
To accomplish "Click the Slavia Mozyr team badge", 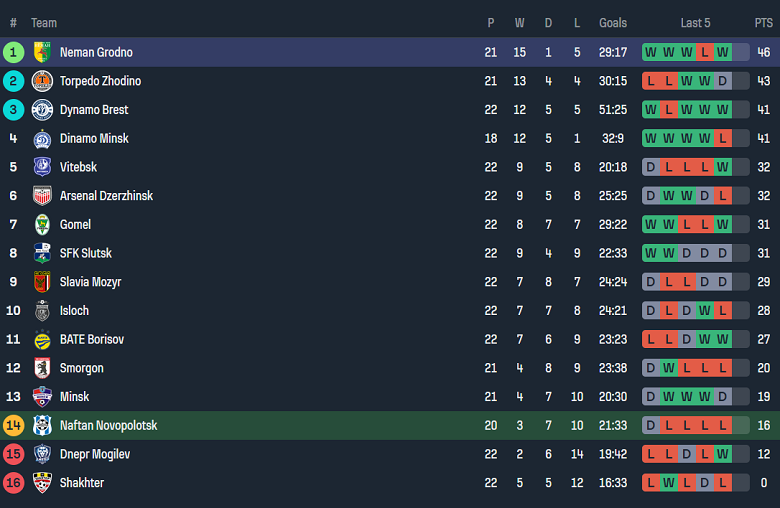I will pyautogui.click(x=42, y=282).
